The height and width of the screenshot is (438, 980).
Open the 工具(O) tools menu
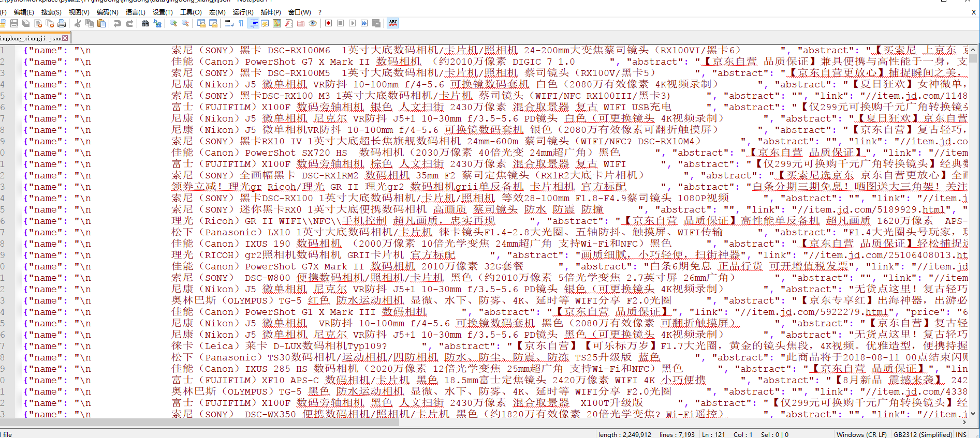(191, 12)
